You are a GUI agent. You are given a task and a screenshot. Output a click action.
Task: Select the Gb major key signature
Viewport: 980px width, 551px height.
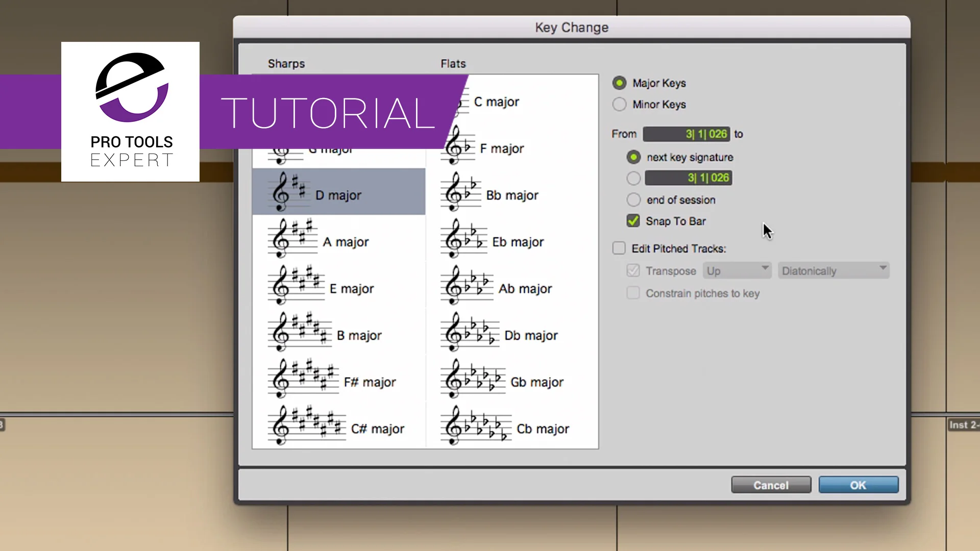[x=536, y=383]
